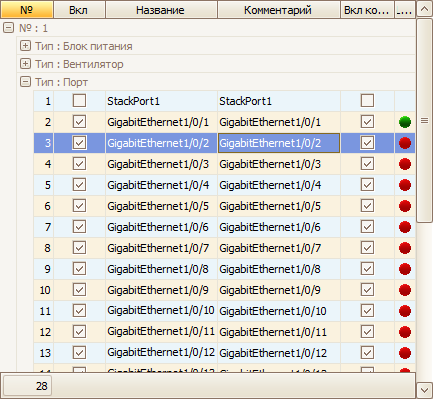Enable the Вкл checkbox for StackPort1
This screenshot has height=399, width=433.
click(x=79, y=100)
